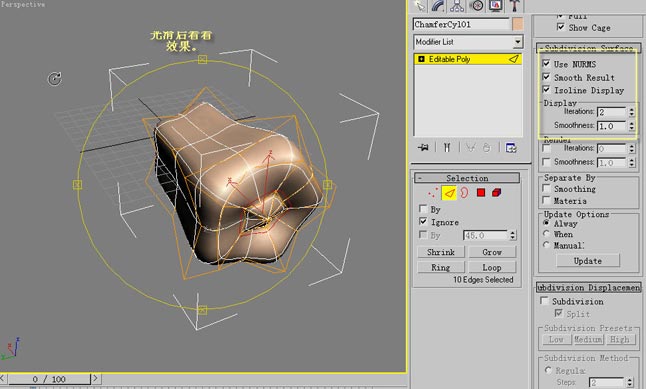The width and height of the screenshot is (646, 389).
Task: Expand Editable Poly stack entry
Action: pos(421,59)
